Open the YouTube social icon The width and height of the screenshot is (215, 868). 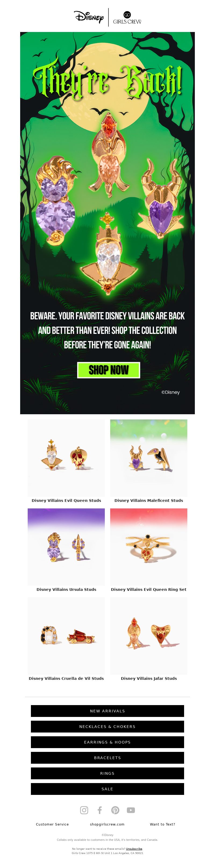tap(131, 810)
